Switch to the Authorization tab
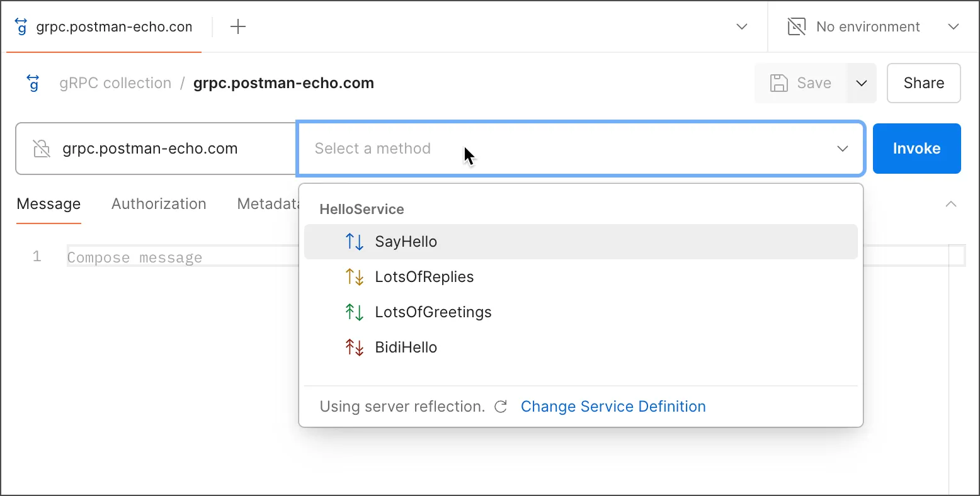 159,204
